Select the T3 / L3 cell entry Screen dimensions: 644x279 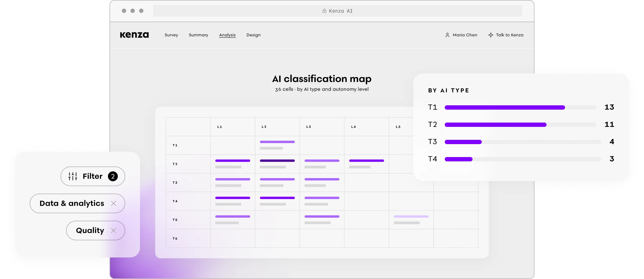(322, 182)
